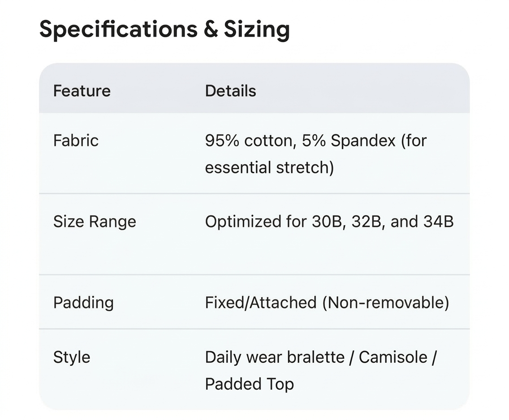Click the Specifications & Sizing heading
Screen dimensions: 509x420
(164, 30)
